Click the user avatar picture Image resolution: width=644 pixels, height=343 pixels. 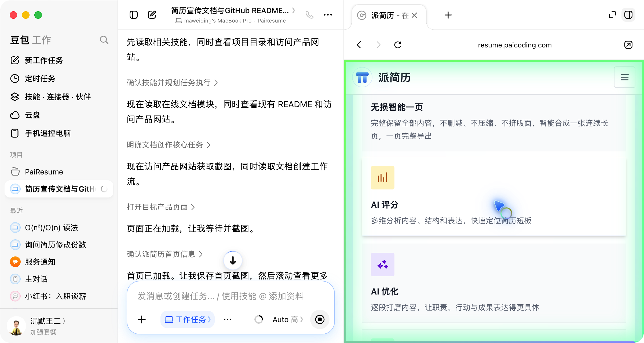[x=16, y=326]
